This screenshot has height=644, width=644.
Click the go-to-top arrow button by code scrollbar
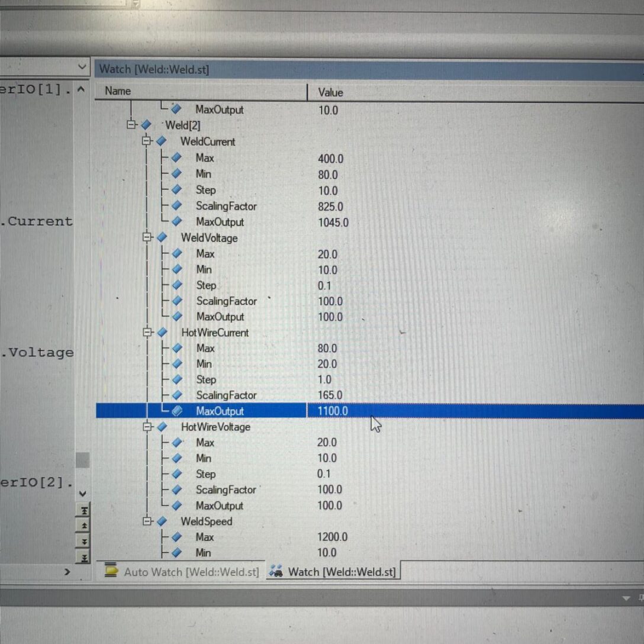pos(83,510)
